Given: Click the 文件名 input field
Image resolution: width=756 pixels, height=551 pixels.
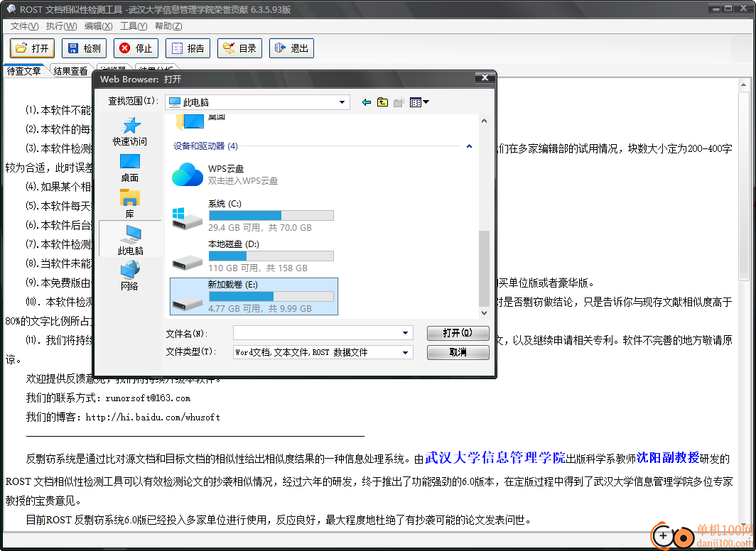Looking at the screenshot, I should 317,333.
